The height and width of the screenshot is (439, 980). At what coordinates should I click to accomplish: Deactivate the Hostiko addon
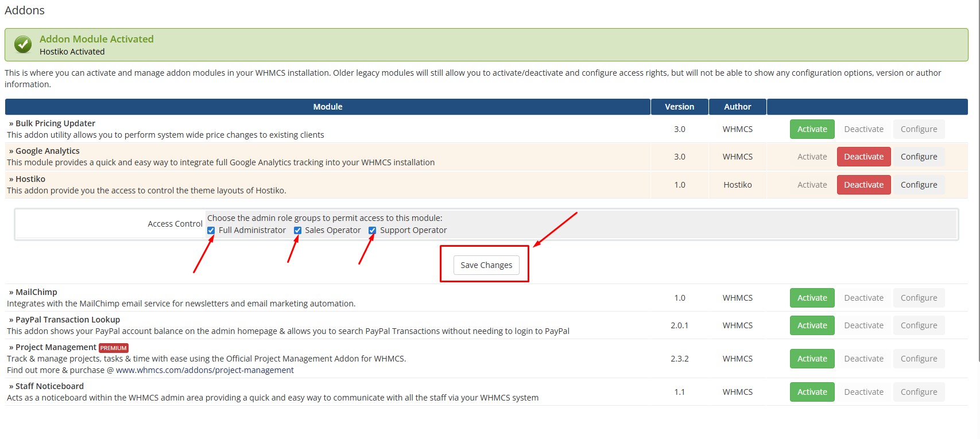coord(863,185)
